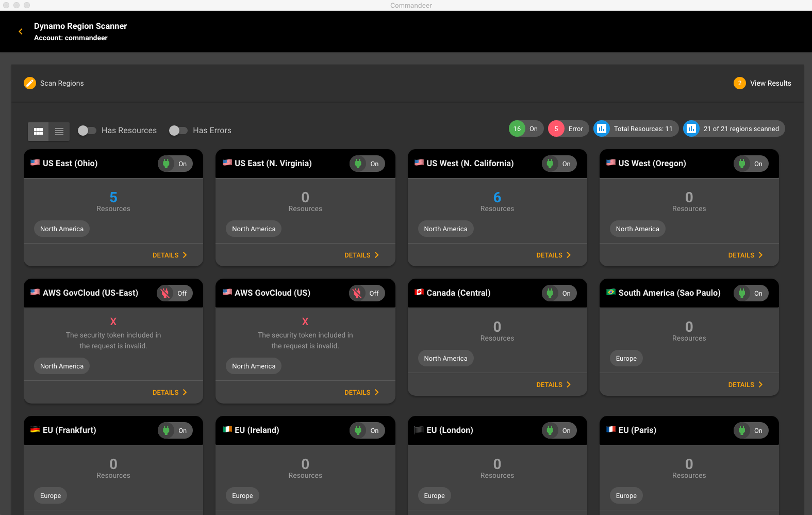
Task: Switch to list view layout
Action: (59, 131)
